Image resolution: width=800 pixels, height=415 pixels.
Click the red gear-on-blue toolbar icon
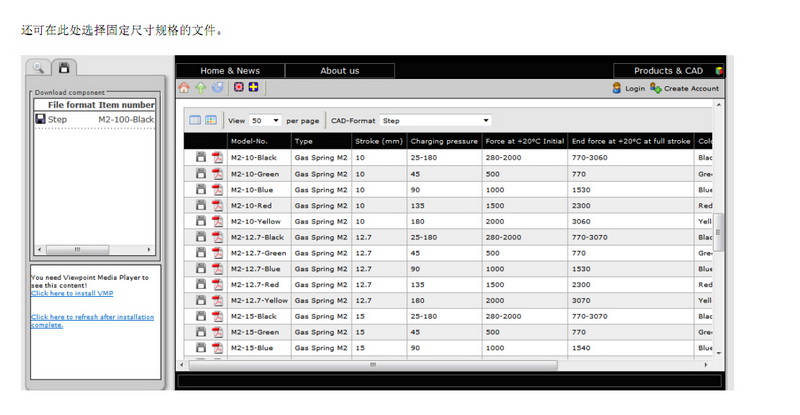[x=238, y=87]
